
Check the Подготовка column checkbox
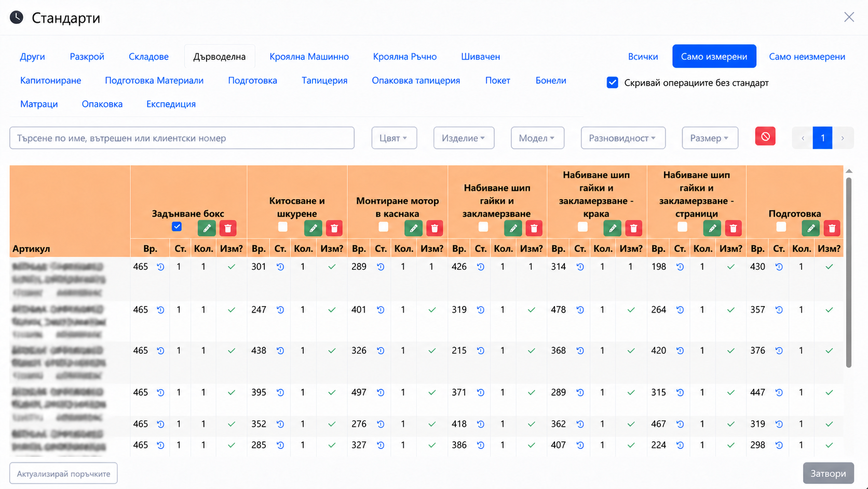point(781,227)
